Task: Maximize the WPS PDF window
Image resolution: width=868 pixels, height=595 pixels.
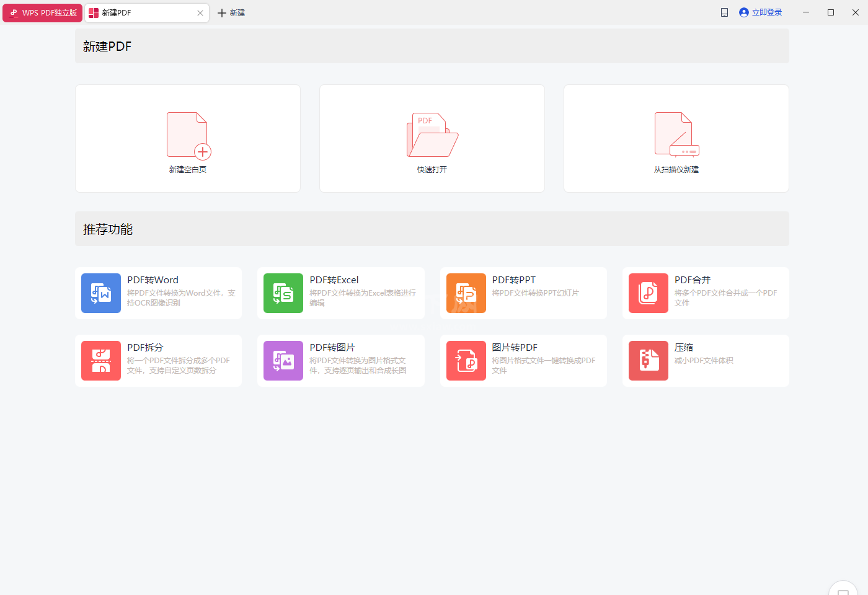Action: (831, 12)
